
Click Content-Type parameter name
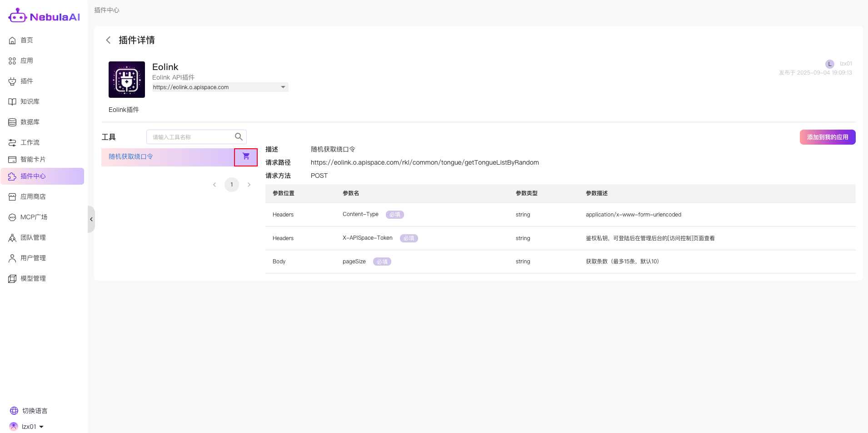tap(360, 214)
